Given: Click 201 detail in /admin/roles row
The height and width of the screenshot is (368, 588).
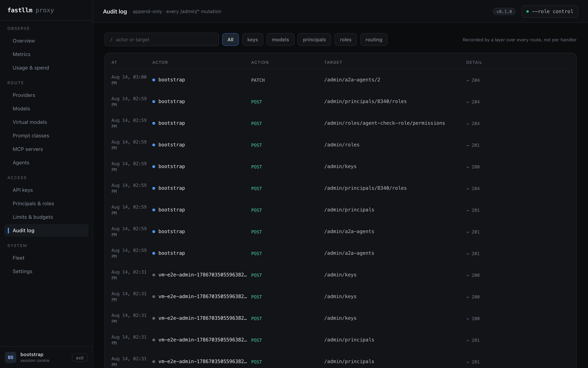Looking at the screenshot, I should (473, 145).
